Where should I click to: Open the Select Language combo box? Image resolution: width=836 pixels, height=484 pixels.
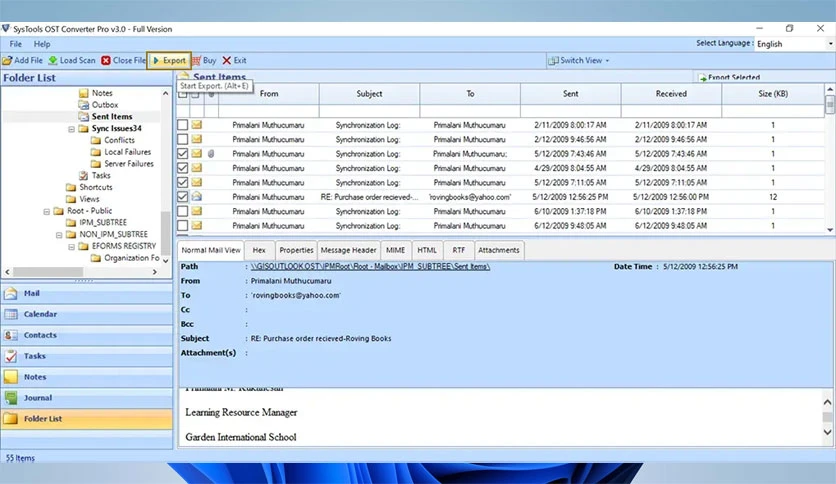(794, 44)
